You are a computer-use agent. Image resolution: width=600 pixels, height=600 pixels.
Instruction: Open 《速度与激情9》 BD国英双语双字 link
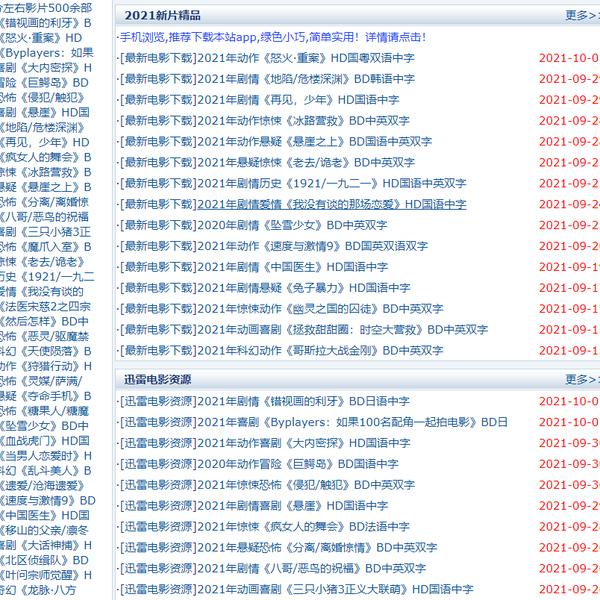(313, 246)
